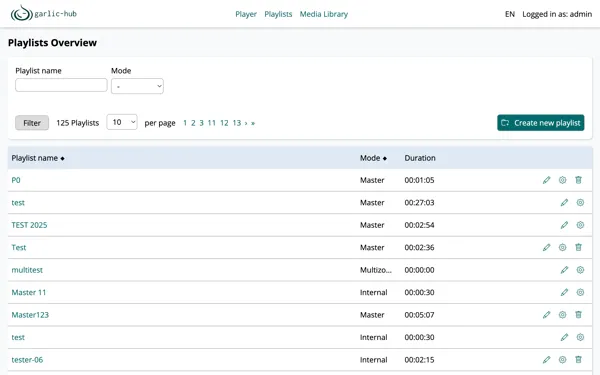This screenshot has width=600, height=375.
Task: Jump to last page double arrow
Action: tap(253, 123)
